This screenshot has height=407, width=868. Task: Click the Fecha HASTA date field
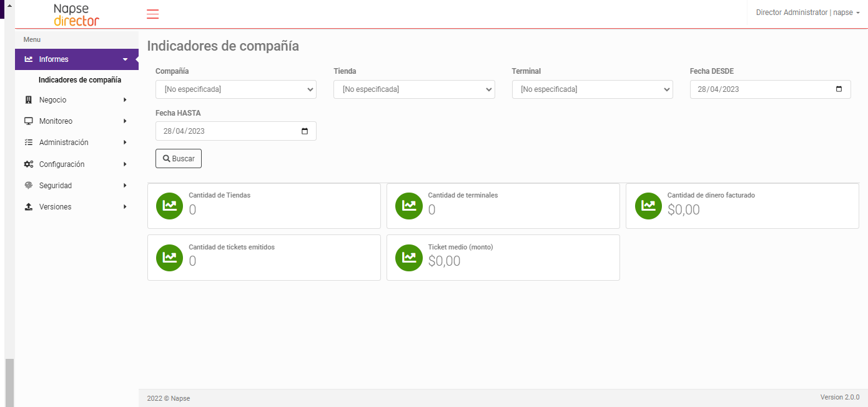tap(236, 131)
